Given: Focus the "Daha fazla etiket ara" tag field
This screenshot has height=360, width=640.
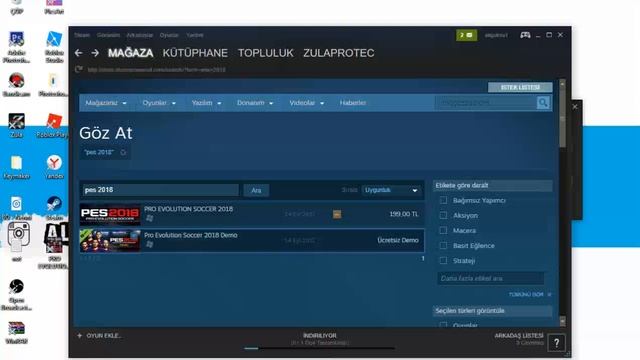Looking at the screenshot, I should coord(491,278).
